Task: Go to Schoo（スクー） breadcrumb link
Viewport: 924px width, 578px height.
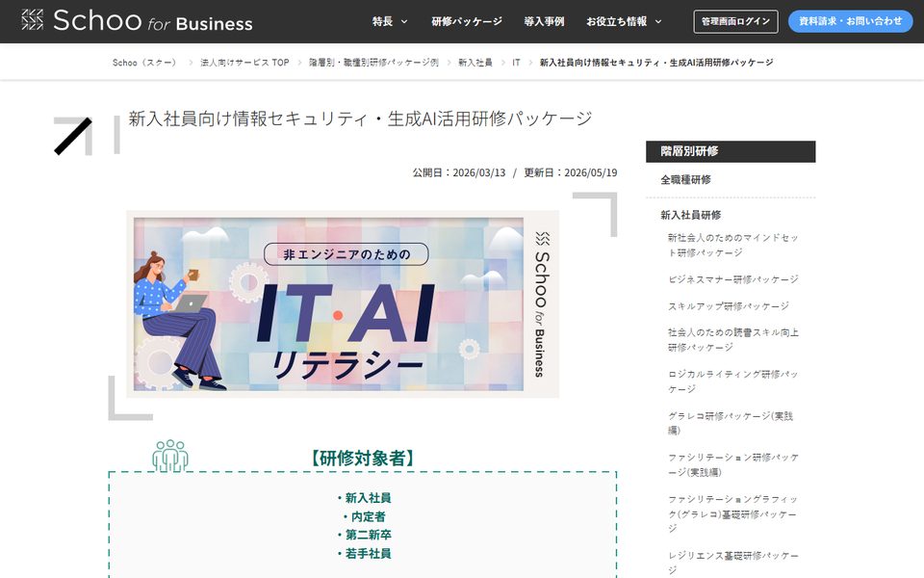Action: coord(144,63)
